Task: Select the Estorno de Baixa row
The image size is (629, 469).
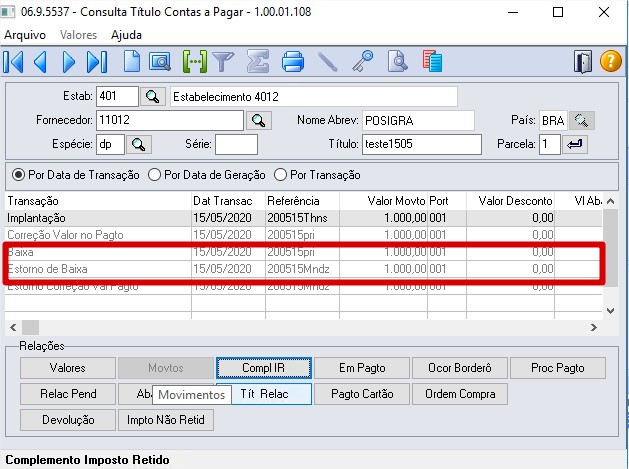Action: point(304,269)
